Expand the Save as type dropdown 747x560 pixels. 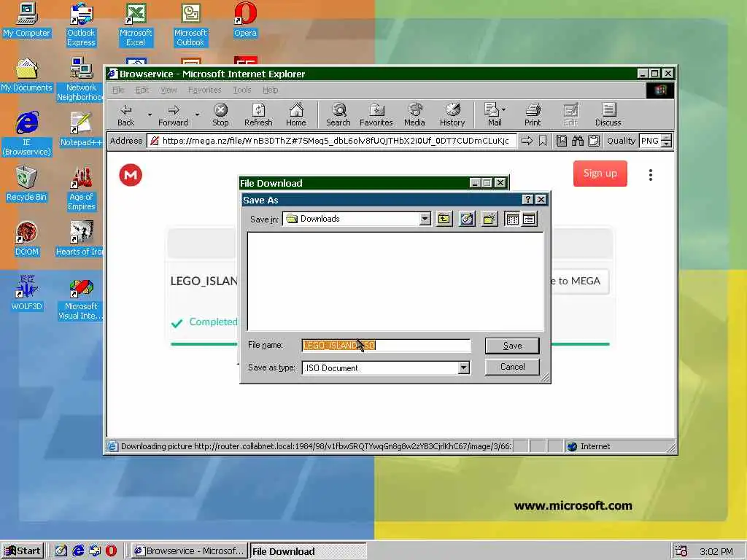click(x=463, y=367)
